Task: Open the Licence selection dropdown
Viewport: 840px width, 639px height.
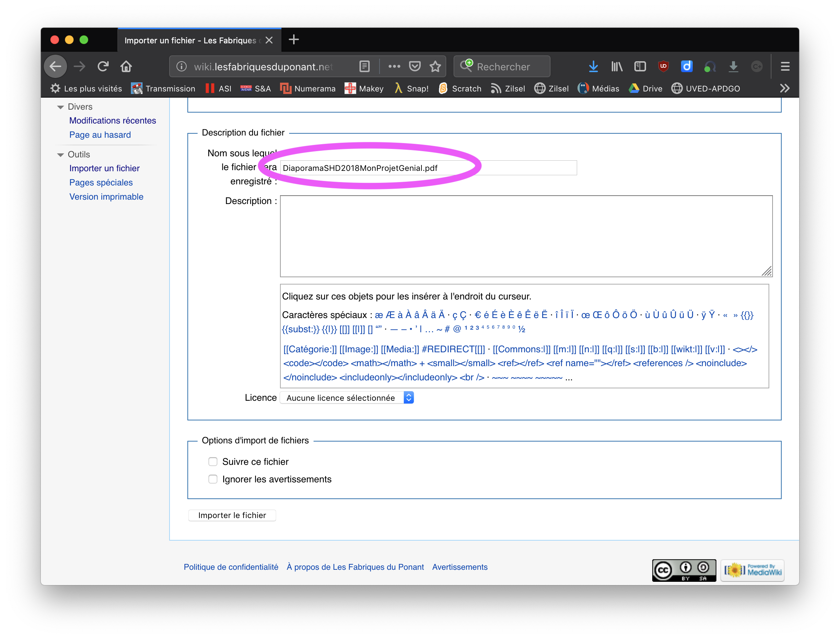Action: pos(347,397)
